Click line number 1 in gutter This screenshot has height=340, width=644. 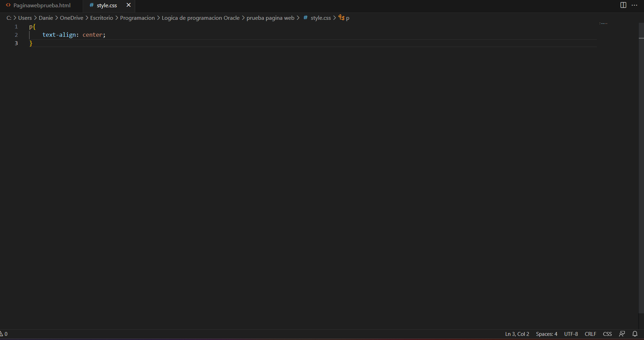16,26
